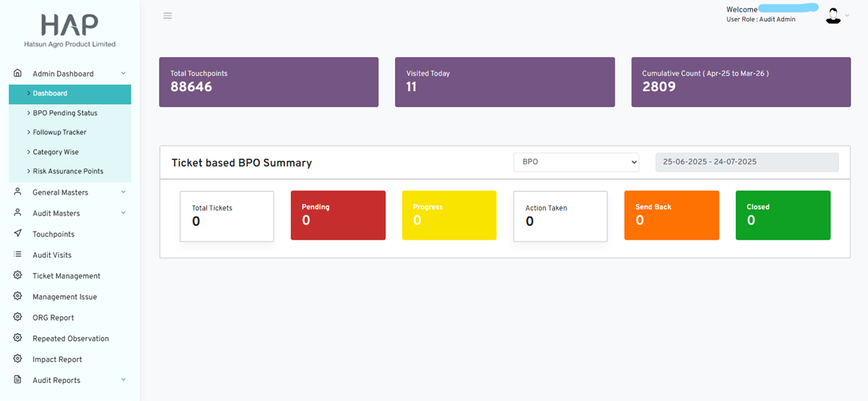The height and width of the screenshot is (401, 868).
Task: Click the red Pending tickets card
Action: tap(338, 215)
